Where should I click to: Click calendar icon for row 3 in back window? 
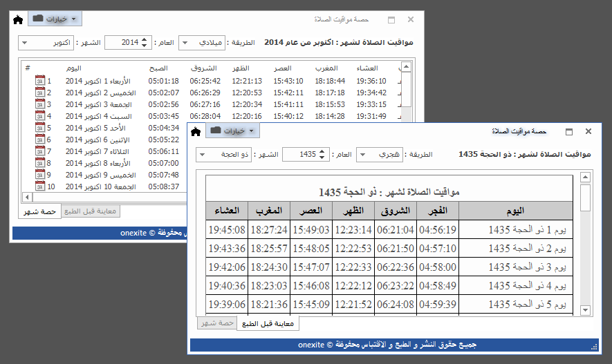click(40, 104)
